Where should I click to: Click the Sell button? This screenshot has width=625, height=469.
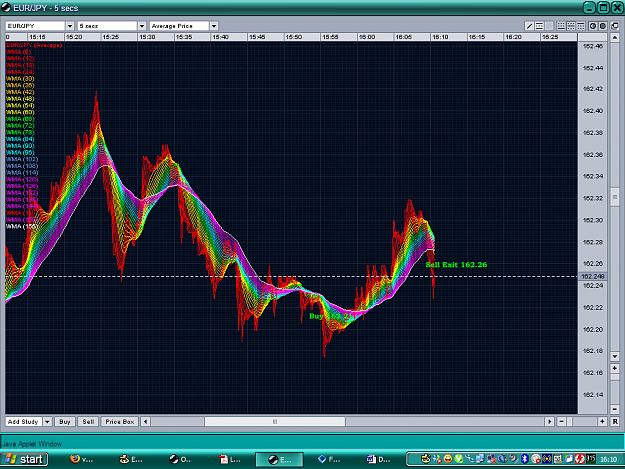pos(88,421)
